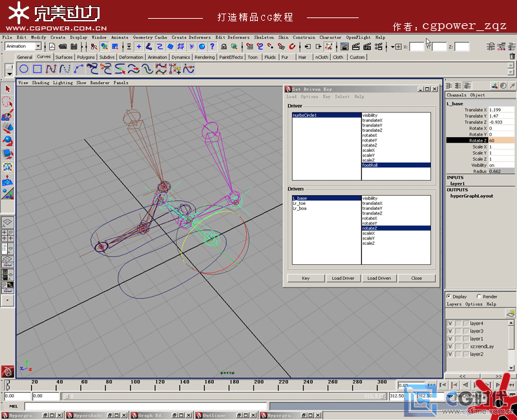Screen dimensions: 517x420
Task: Toggle visibility V box of xz:rendLay
Action: pyautogui.click(x=450, y=346)
